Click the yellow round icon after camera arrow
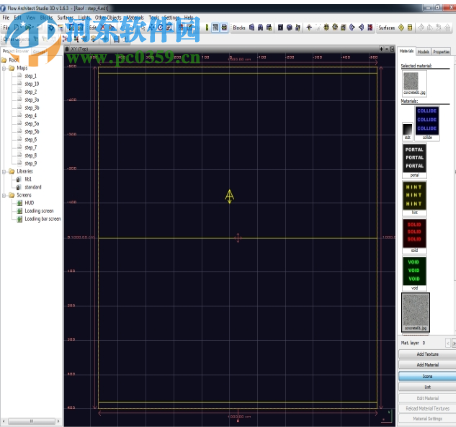Screen dimensions: 456x427 pos(326,27)
